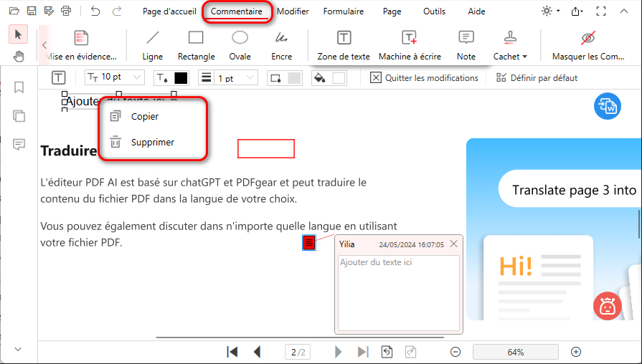
Task: Enter full screen mode
Action: [600, 11]
